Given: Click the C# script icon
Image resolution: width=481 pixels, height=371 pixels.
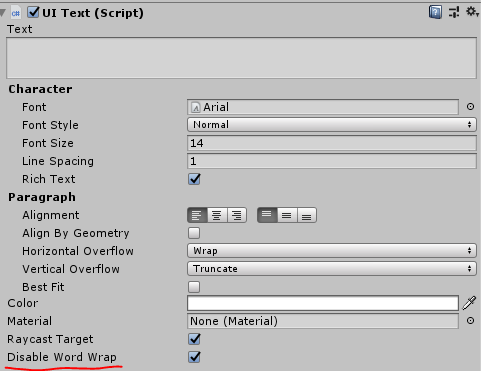Looking at the screenshot, I should pyautogui.click(x=16, y=13).
